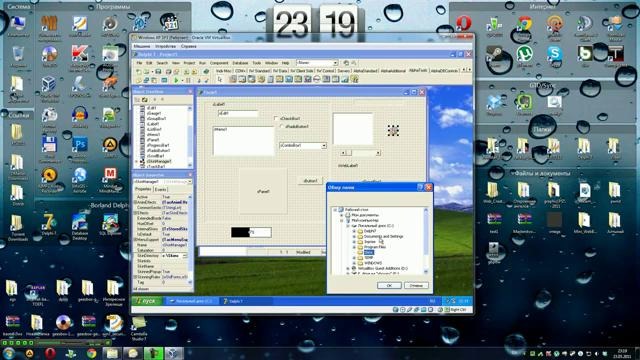The width and height of the screenshot is (640, 360).
Task: Click the Windows 7 Start orb
Action: [9, 353]
